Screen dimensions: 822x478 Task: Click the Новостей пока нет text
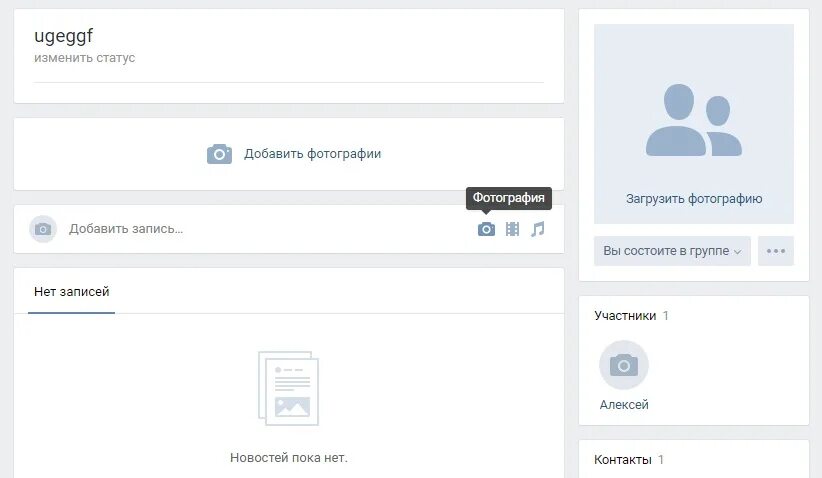(289, 458)
